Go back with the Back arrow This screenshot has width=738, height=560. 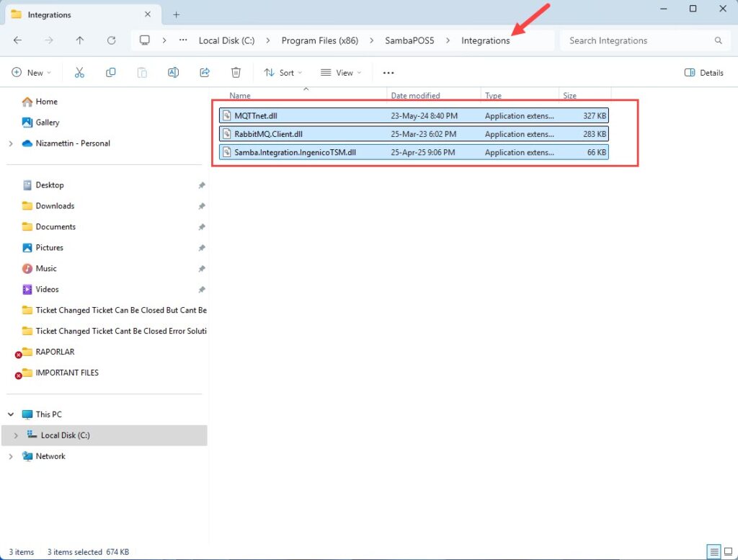(x=18, y=40)
